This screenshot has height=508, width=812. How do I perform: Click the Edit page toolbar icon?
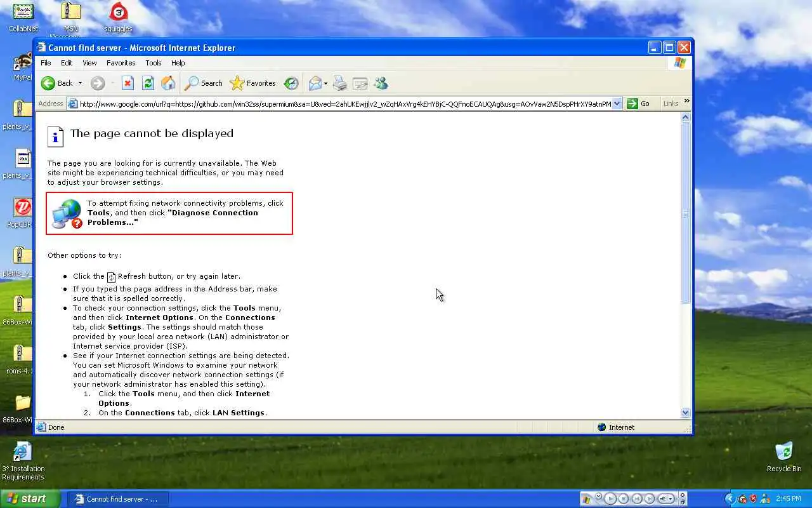360,83
